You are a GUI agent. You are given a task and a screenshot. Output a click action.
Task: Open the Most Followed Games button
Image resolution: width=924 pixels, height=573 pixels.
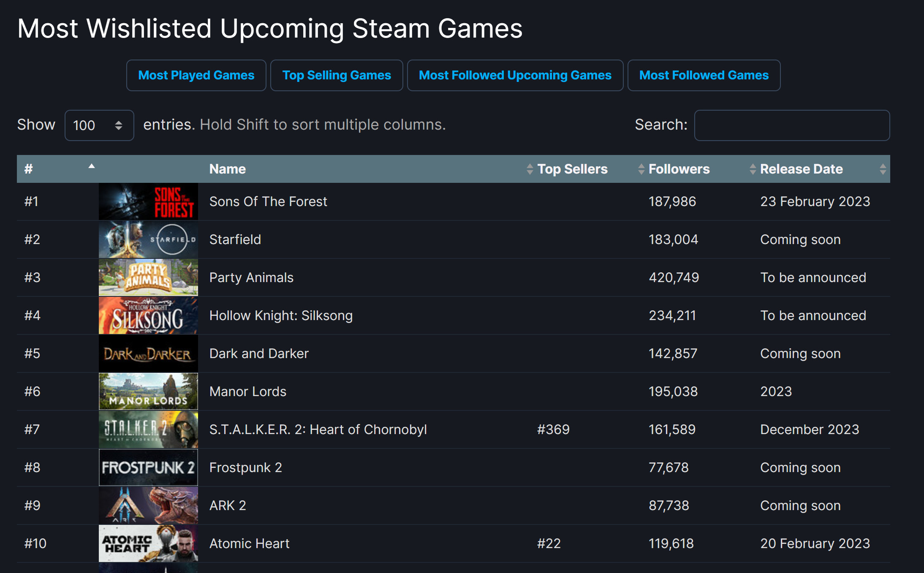coord(704,75)
